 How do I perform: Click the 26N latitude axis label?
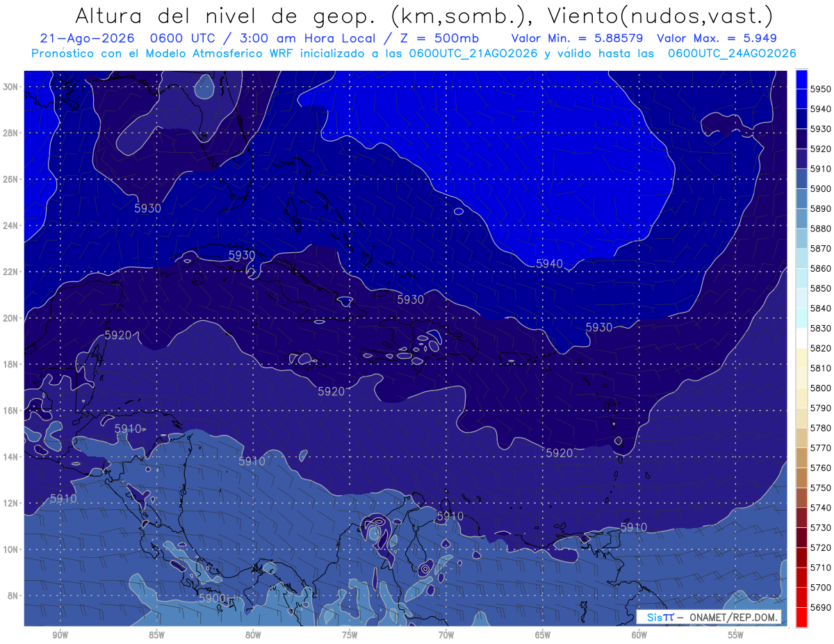click(10, 179)
